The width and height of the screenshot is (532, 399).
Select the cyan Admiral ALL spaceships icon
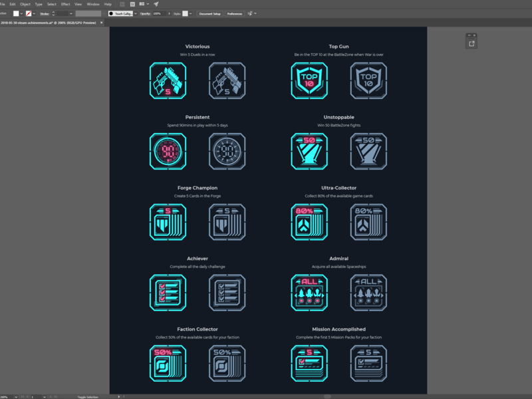click(309, 293)
